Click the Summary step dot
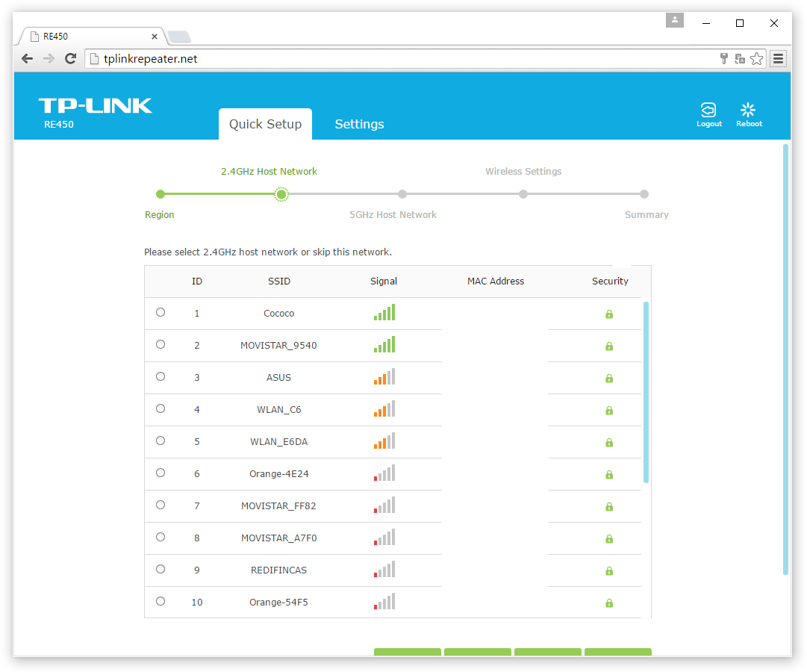 (x=644, y=194)
